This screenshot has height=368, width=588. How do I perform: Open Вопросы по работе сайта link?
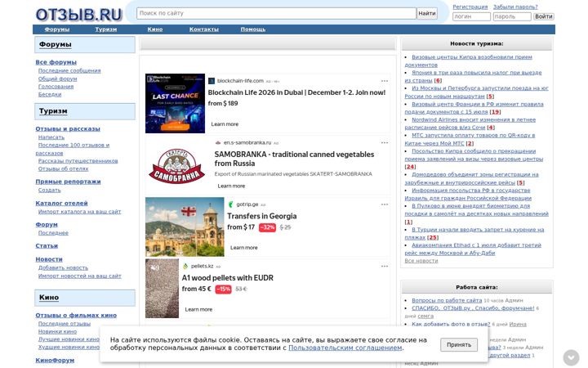click(447, 300)
